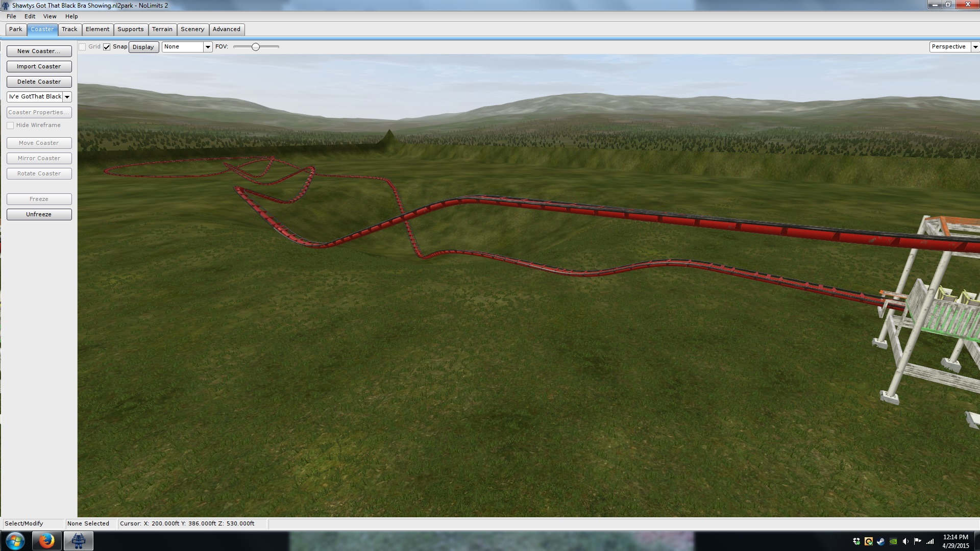Open the Dropbox tray icon
The height and width of the screenshot is (551, 980).
coord(856,541)
